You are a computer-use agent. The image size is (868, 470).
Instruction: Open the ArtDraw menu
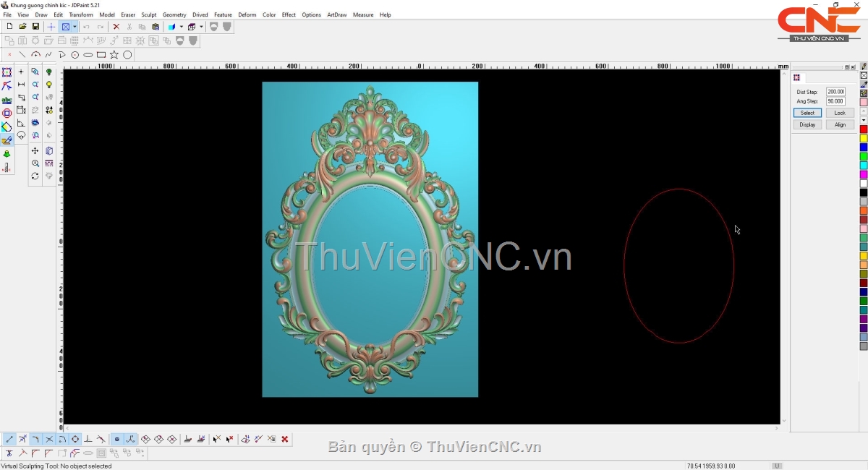336,14
